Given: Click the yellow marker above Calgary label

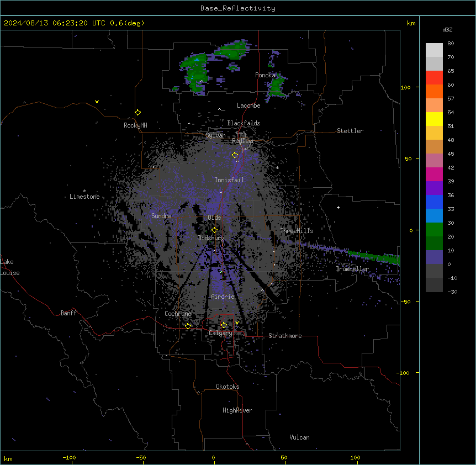Looking at the screenshot, I should (224, 325).
